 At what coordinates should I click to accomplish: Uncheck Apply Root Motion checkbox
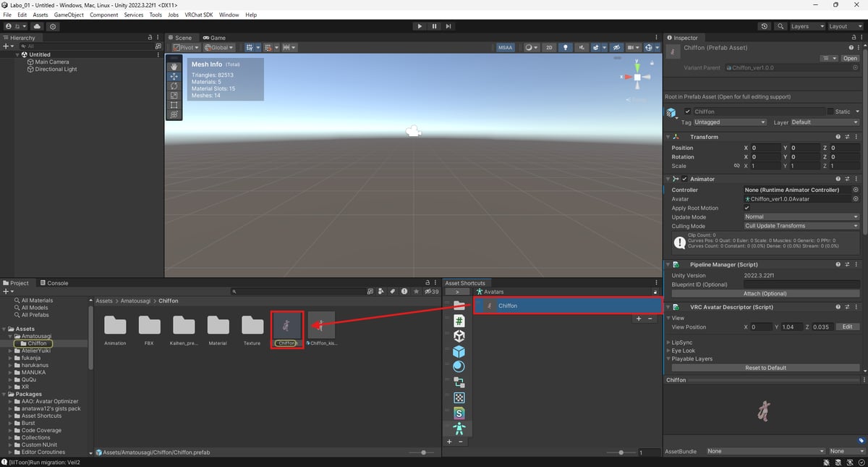pos(747,208)
